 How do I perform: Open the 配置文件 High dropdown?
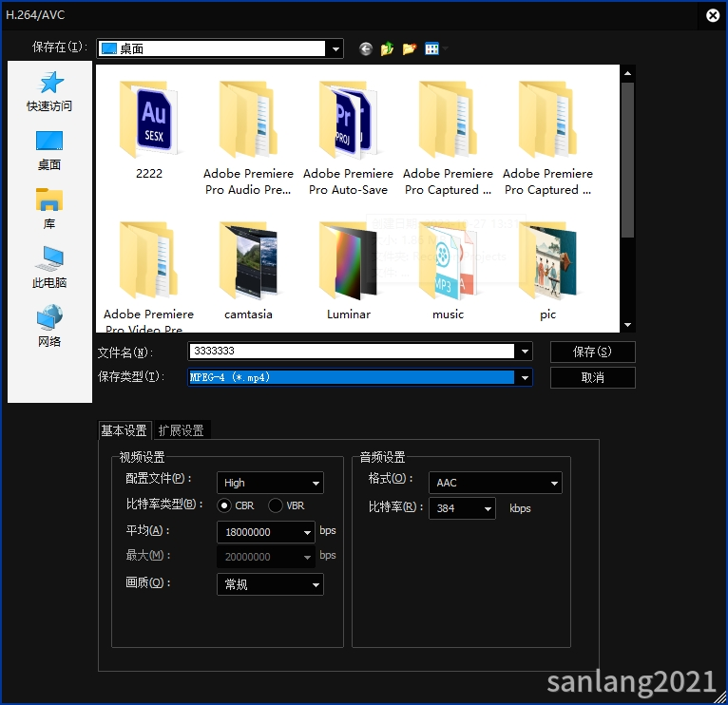(270, 483)
